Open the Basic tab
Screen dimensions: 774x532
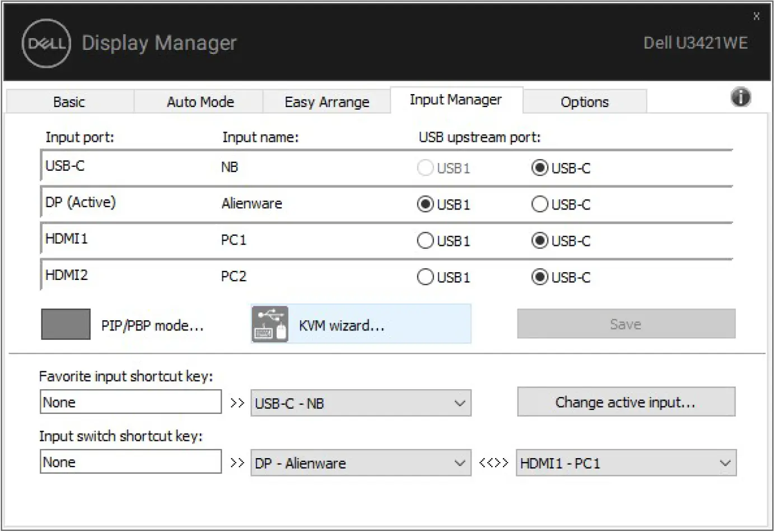click(70, 101)
